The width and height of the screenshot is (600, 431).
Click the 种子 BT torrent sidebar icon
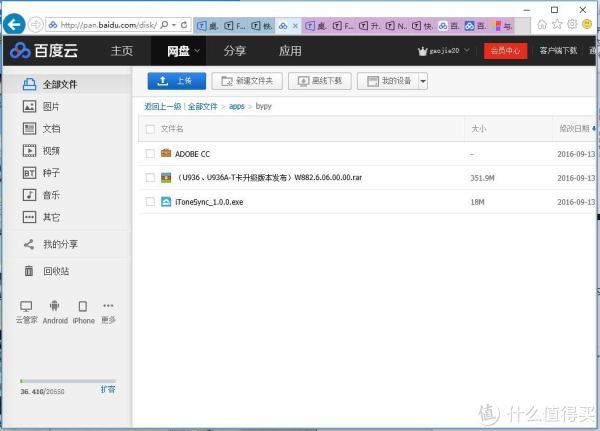[x=29, y=173]
